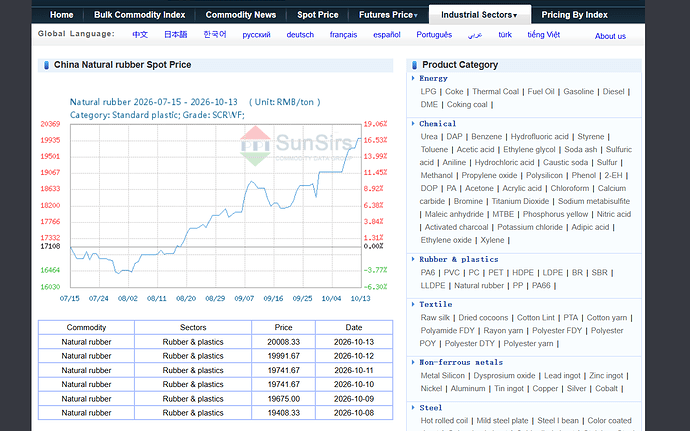Screen dimensions: 690x431
Task: Switch language to deutsch
Action: [x=300, y=35]
